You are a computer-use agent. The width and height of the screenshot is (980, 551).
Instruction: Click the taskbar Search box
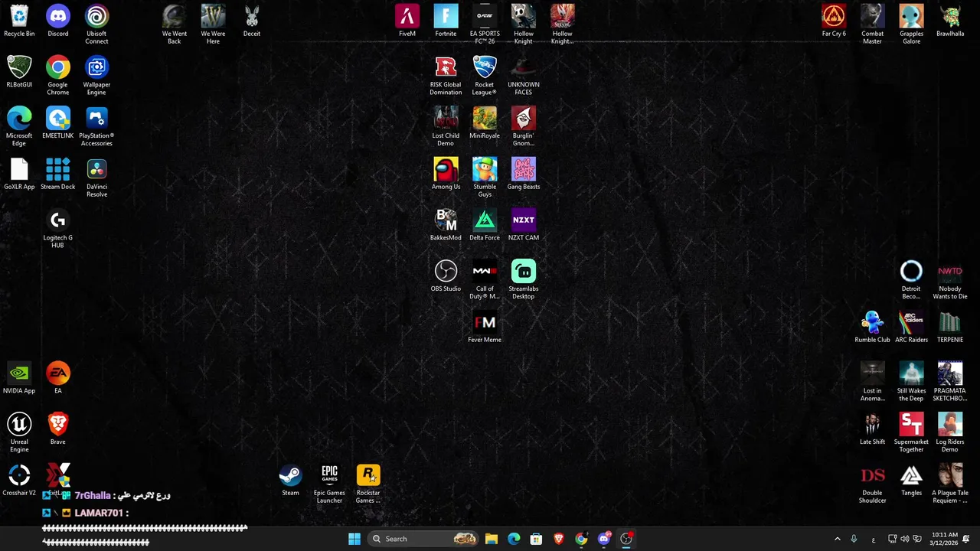coord(424,539)
